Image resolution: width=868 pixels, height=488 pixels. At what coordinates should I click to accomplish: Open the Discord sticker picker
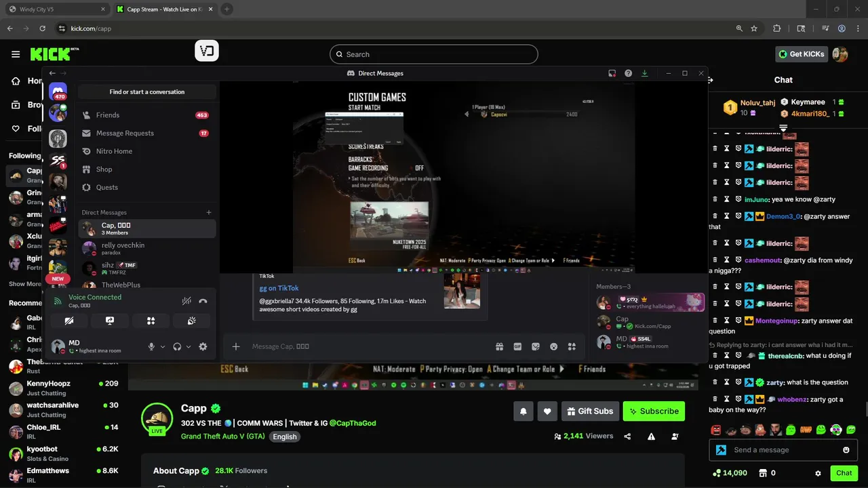coord(536,346)
